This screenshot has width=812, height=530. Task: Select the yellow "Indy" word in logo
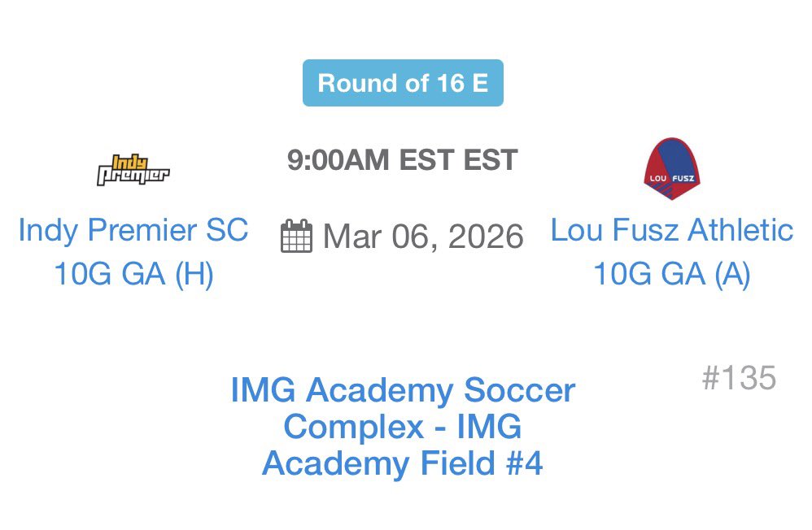[129, 162]
